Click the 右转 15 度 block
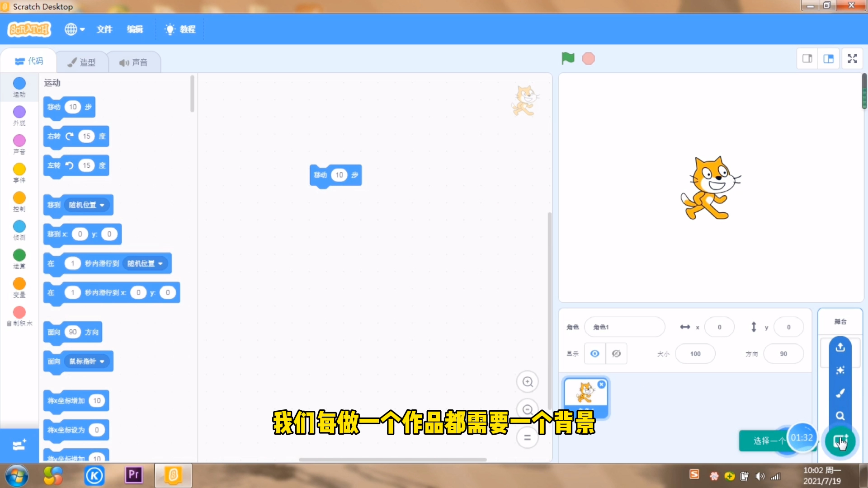 coord(54,136)
